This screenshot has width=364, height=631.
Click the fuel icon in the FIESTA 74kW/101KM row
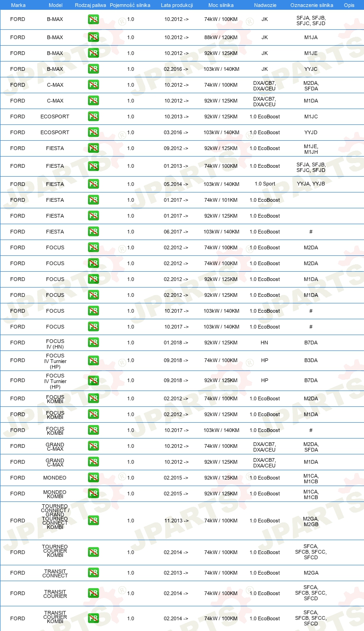coord(94,200)
